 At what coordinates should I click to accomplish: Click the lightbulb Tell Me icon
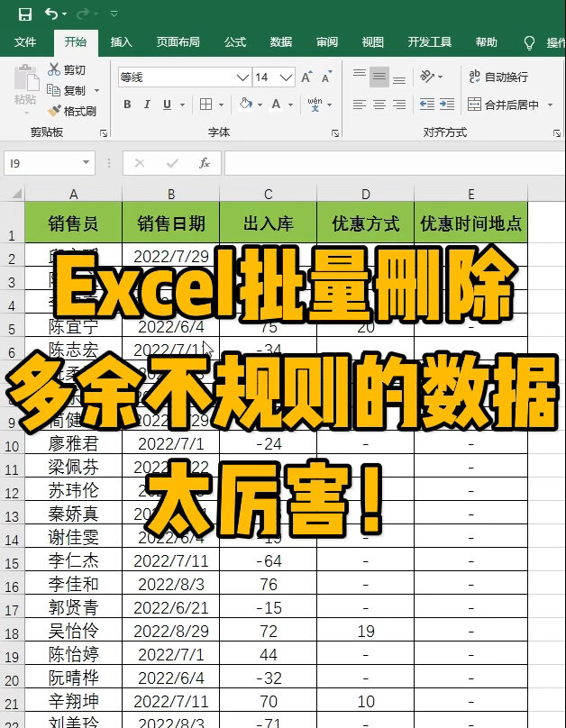coord(529,42)
